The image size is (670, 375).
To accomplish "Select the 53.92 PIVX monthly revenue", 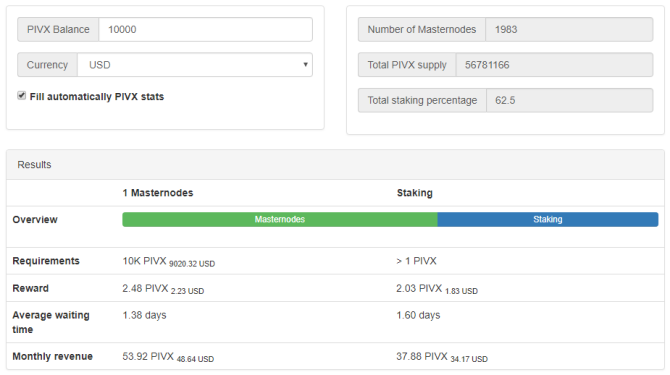I will pos(148,356).
